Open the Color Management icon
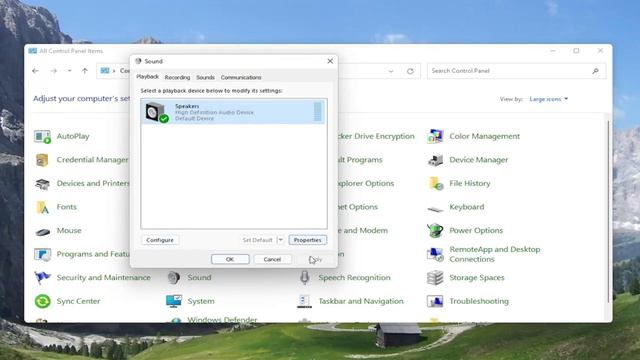The width and height of the screenshot is (640, 360). [x=435, y=136]
